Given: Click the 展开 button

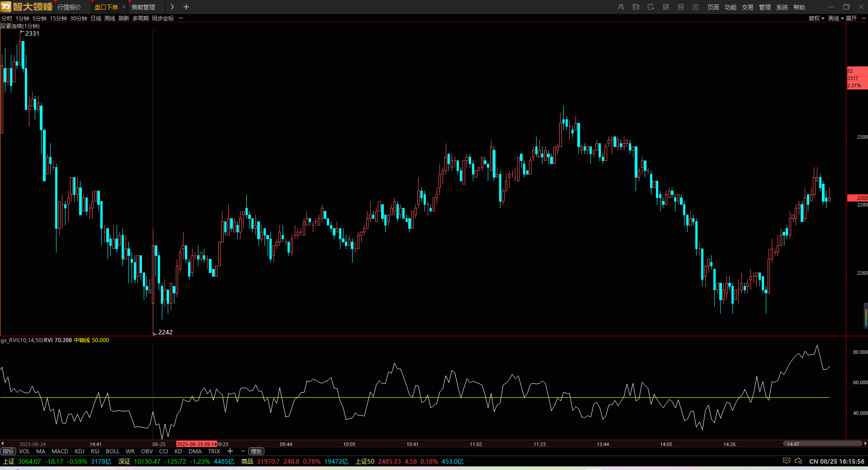Looking at the screenshot, I should click(851, 18).
